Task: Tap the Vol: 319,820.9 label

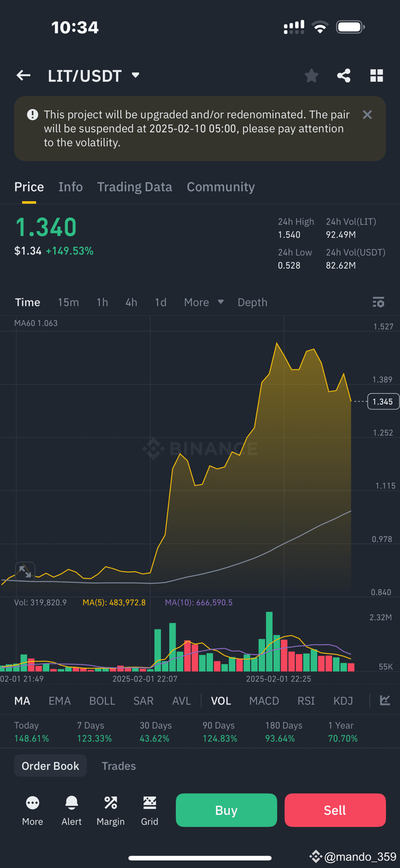Action: point(41,603)
